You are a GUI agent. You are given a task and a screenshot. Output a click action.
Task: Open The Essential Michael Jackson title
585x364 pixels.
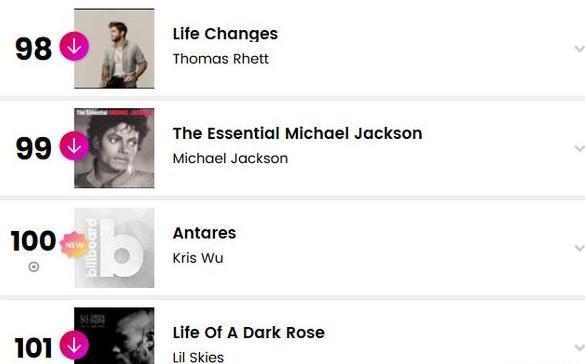tap(297, 134)
